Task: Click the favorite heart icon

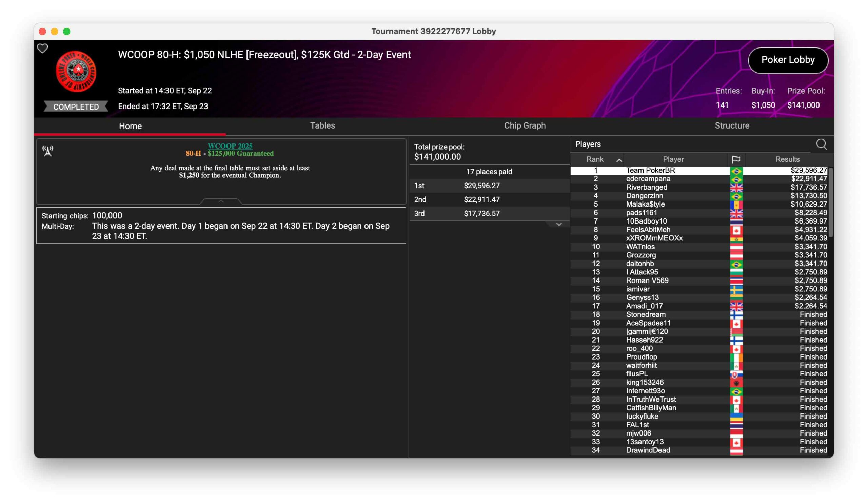Action: 42,48
